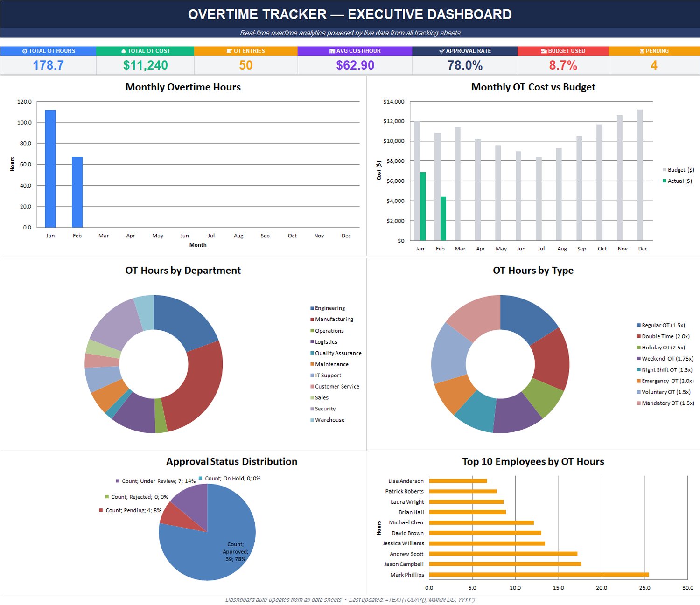Click the chart icon beside Avg Cost/Hour

[x=332, y=51]
